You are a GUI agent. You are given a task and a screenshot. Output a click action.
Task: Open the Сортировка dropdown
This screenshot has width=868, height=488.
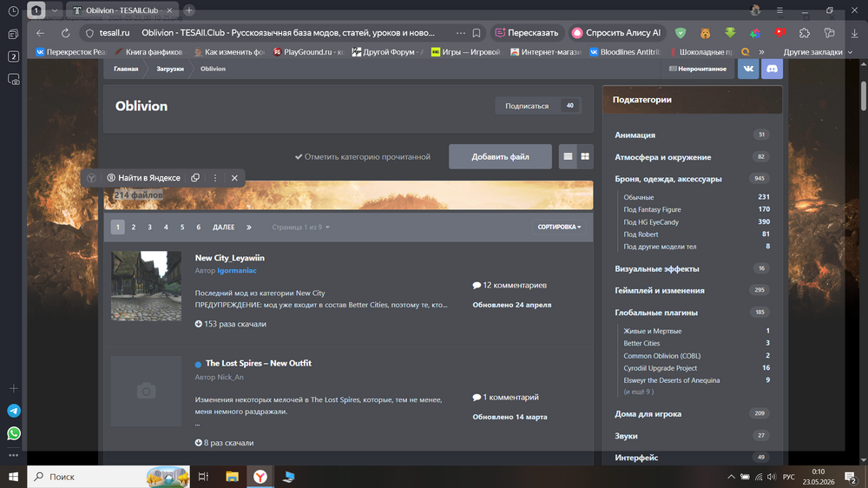(559, 228)
